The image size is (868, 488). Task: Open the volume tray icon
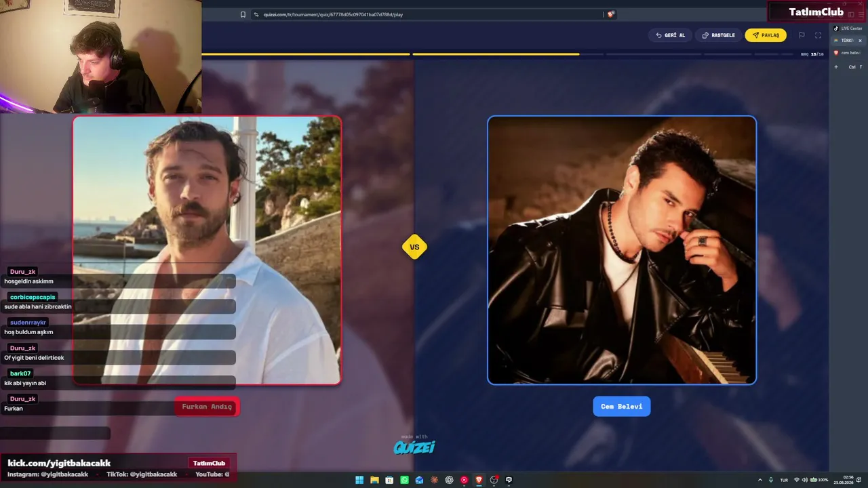pos(805,480)
